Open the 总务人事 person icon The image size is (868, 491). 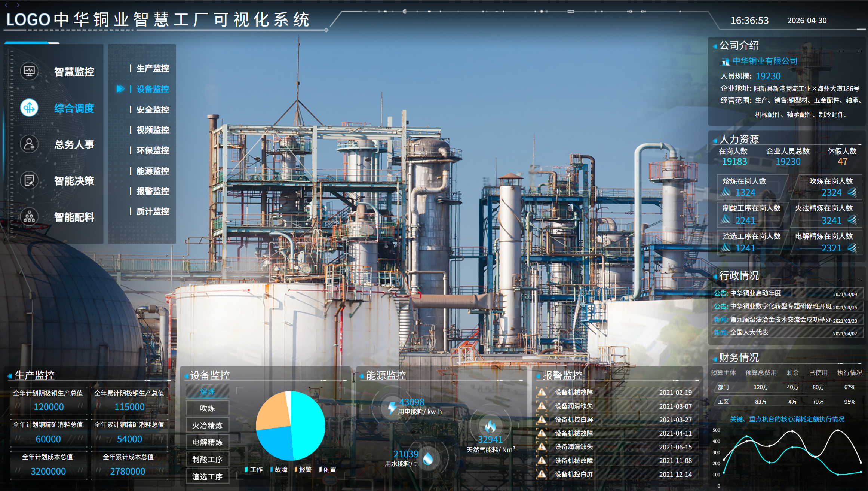pos(29,144)
